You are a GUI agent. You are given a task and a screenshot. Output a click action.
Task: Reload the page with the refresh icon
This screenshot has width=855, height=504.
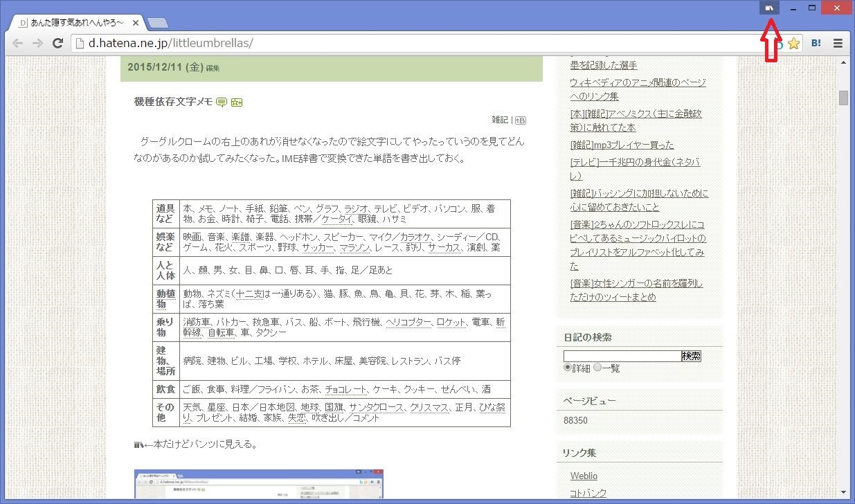click(59, 43)
